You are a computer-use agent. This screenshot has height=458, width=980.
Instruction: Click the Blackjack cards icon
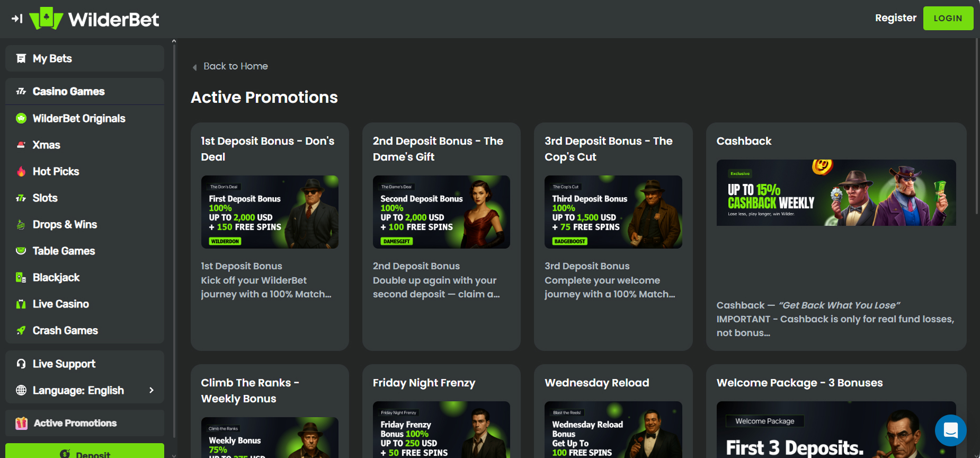21,277
